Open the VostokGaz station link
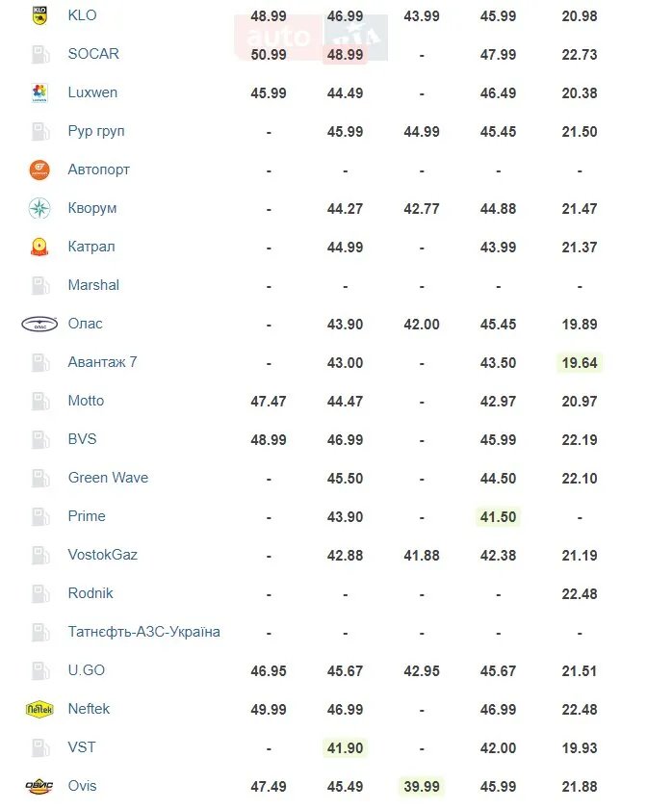Image resolution: width=672 pixels, height=810 pixels. coord(103,555)
